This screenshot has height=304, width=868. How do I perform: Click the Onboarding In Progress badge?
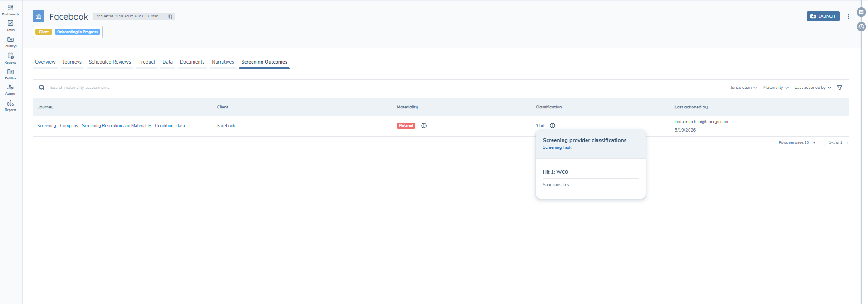pyautogui.click(x=78, y=32)
